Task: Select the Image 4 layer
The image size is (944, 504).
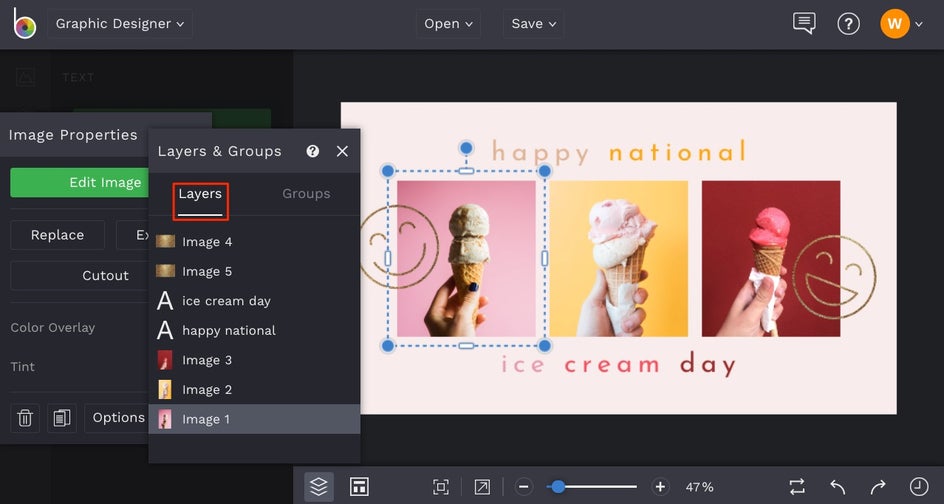Action: tap(254, 242)
